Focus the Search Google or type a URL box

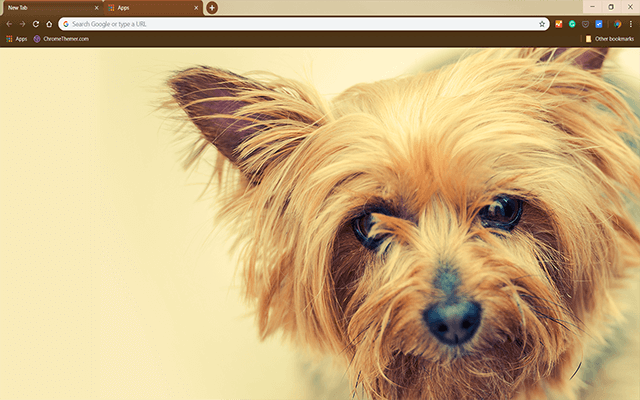pyautogui.click(x=304, y=24)
